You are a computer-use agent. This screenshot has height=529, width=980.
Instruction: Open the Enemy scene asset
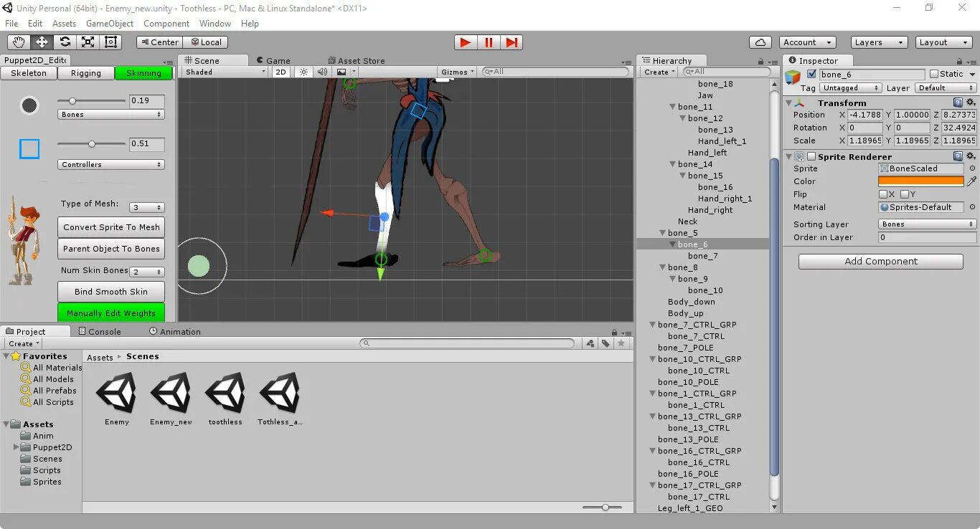[x=117, y=399]
